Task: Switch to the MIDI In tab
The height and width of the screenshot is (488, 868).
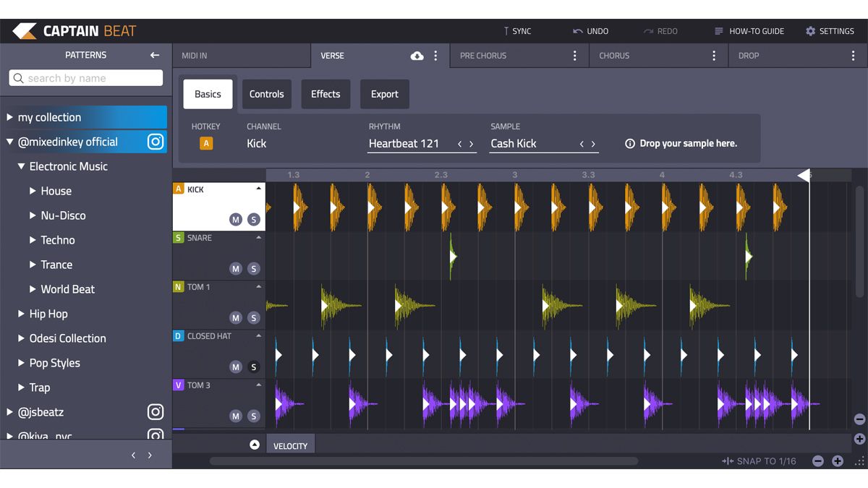Action: pyautogui.click(x=242, y=56)
